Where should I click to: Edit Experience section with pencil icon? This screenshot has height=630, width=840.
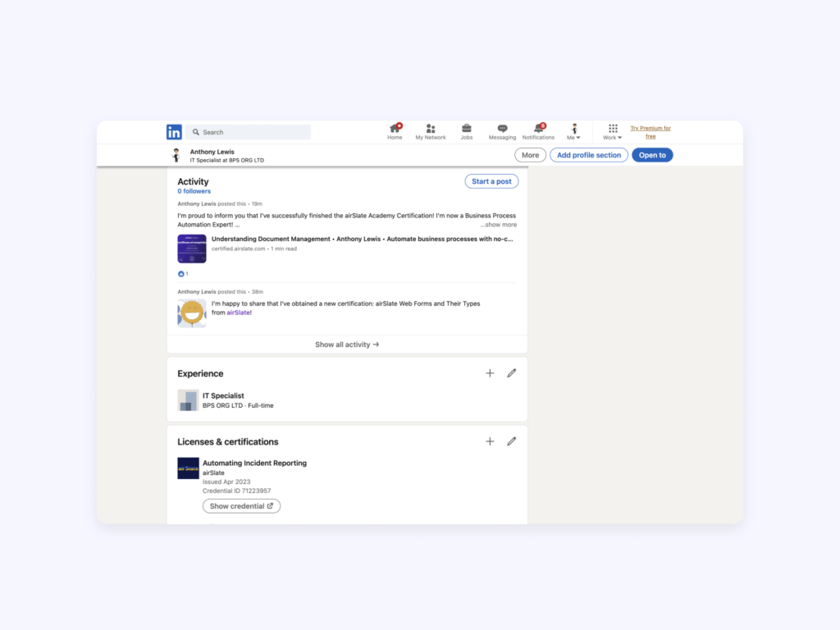(512, 373)
